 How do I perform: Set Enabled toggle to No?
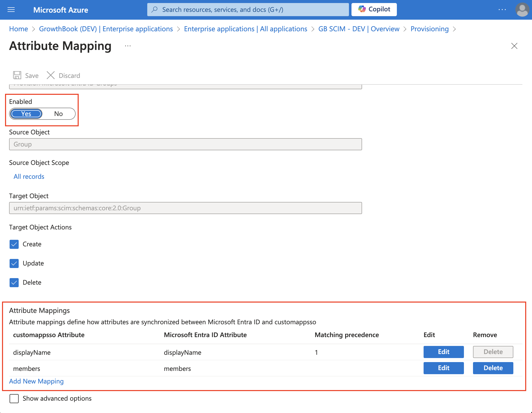pyautogui.click(x=58, y=114)
